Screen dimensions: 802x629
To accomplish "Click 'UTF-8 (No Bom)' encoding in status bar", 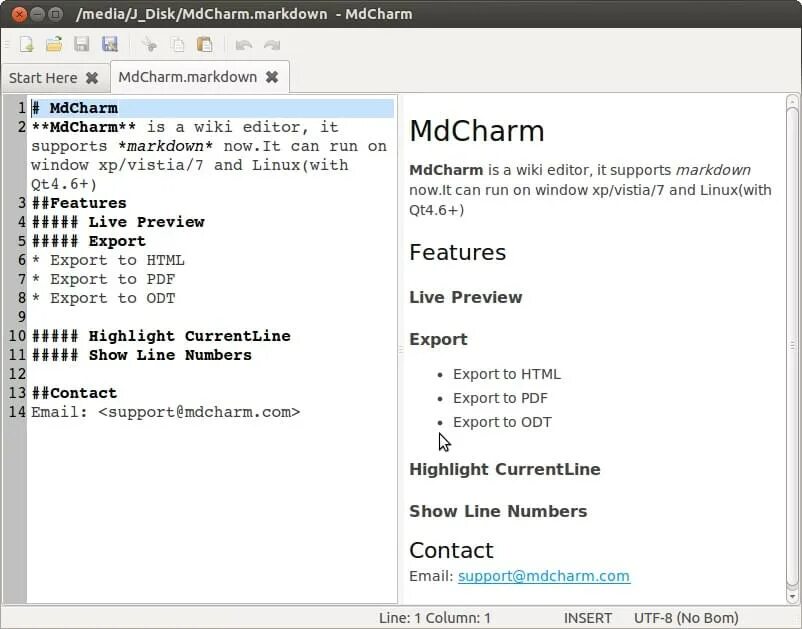I will coord(686,618).
